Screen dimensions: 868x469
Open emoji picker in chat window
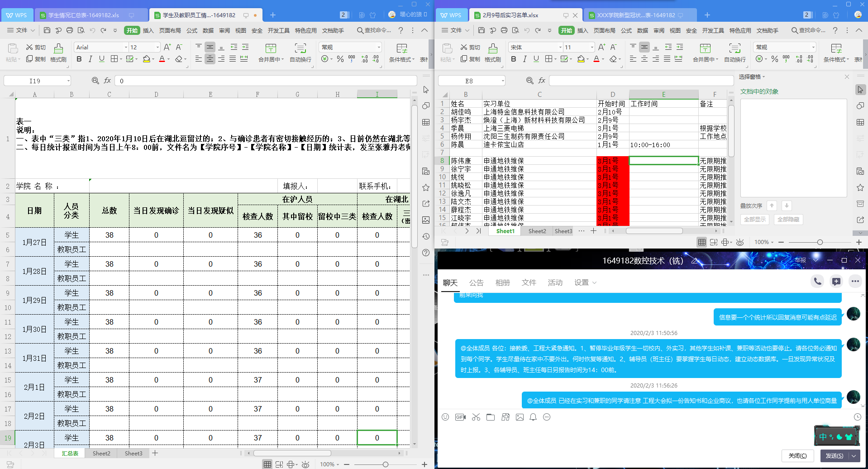click(x=445, y=417)
